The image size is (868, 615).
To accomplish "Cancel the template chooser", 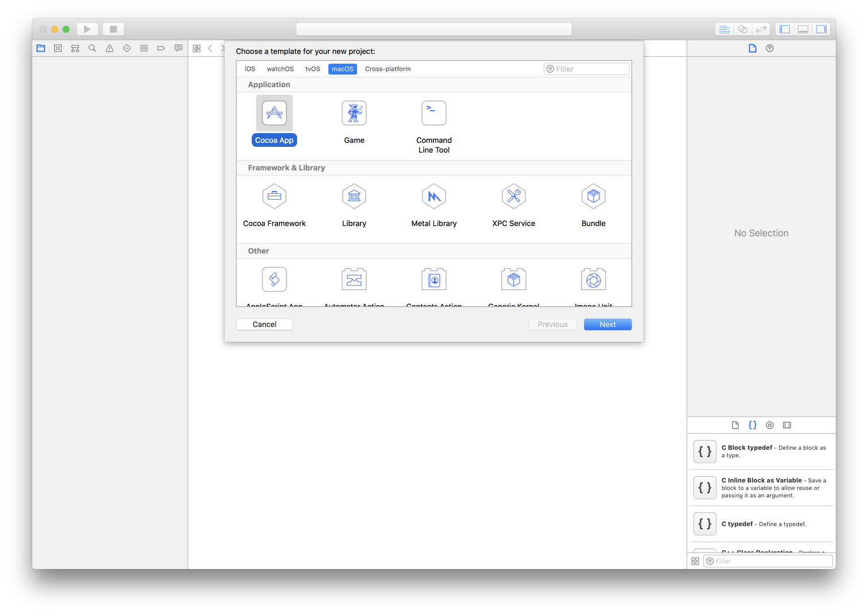I will click(x=264, y=324).
